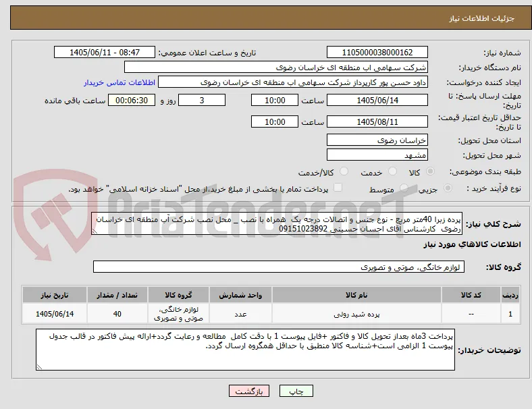This screenshot has width=532, height=409.
Task: Click the resize handle of buyer notes box
Action: [39, 367]
